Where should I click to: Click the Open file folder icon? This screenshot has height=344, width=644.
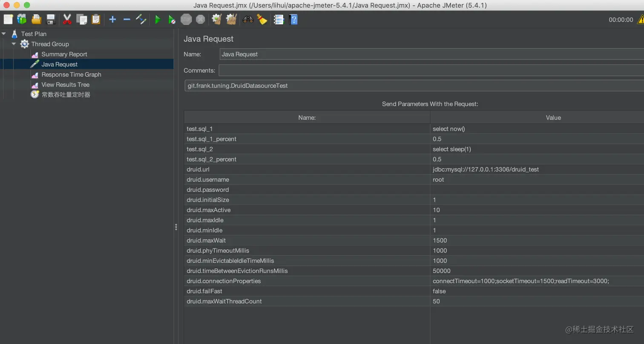pos(36,19)
